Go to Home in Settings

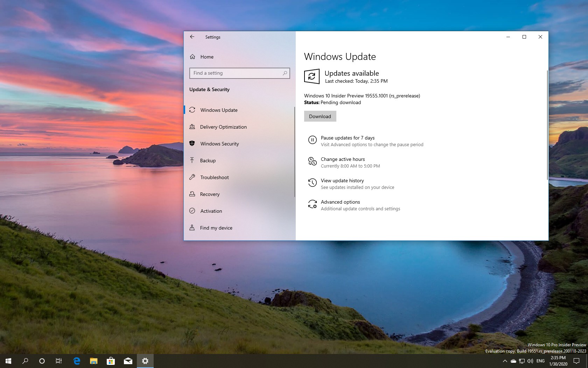239,57
